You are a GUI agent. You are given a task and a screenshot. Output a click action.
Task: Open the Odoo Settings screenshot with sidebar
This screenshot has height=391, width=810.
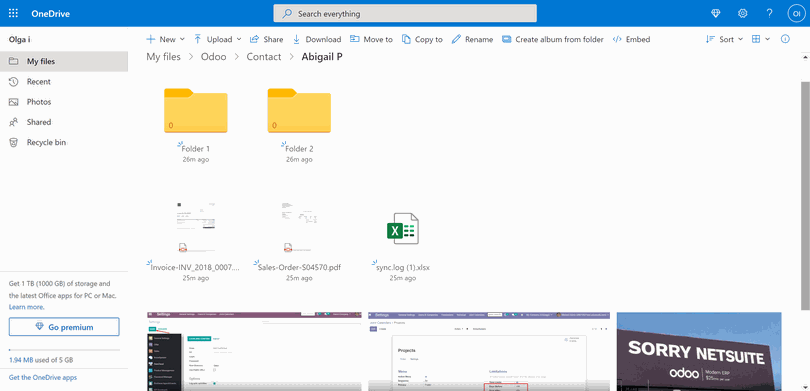click(x=254, y=351)
